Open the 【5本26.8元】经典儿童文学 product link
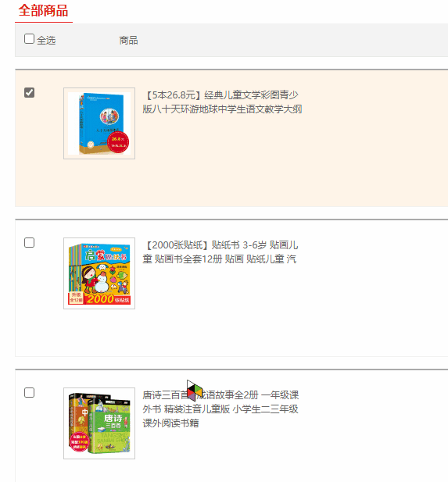 (x=222, y=102)
